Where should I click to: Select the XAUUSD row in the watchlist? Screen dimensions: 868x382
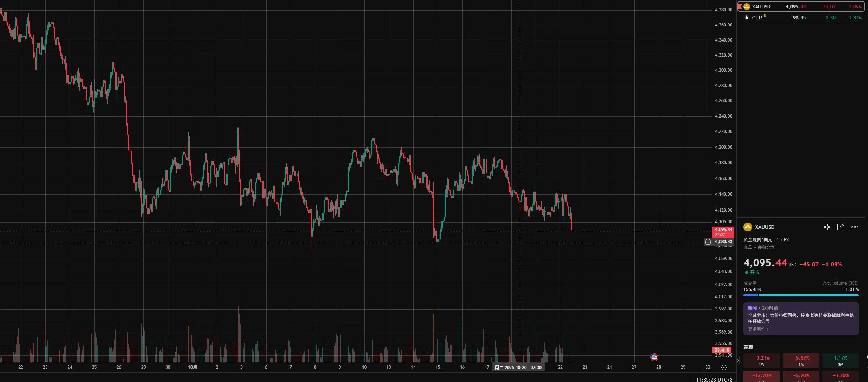click(x=801, y=7)
